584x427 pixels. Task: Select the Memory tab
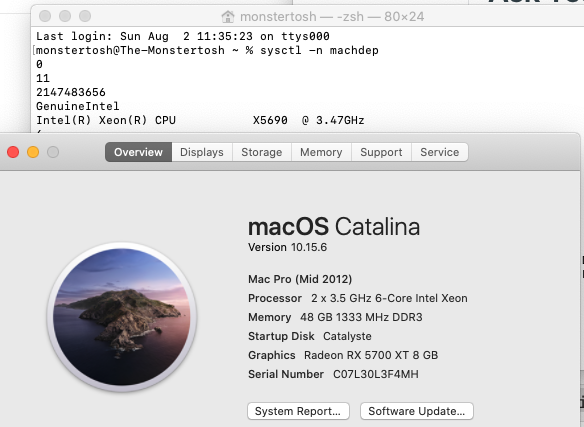(x=321, y=152)
